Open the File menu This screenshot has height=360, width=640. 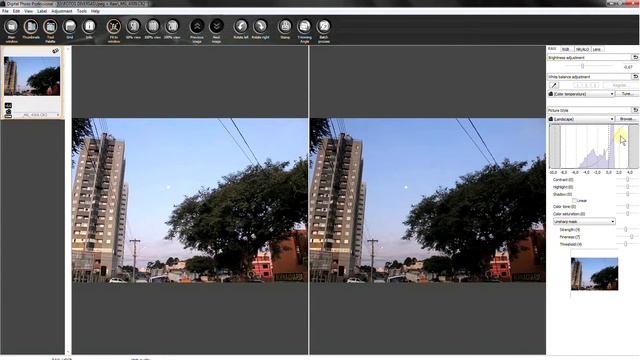[x=5, y=11]
